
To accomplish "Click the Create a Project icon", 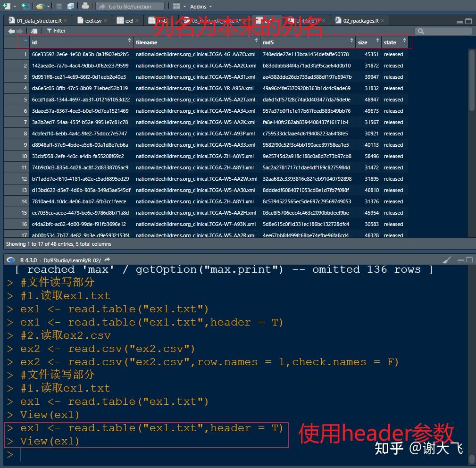I will 26,6.
